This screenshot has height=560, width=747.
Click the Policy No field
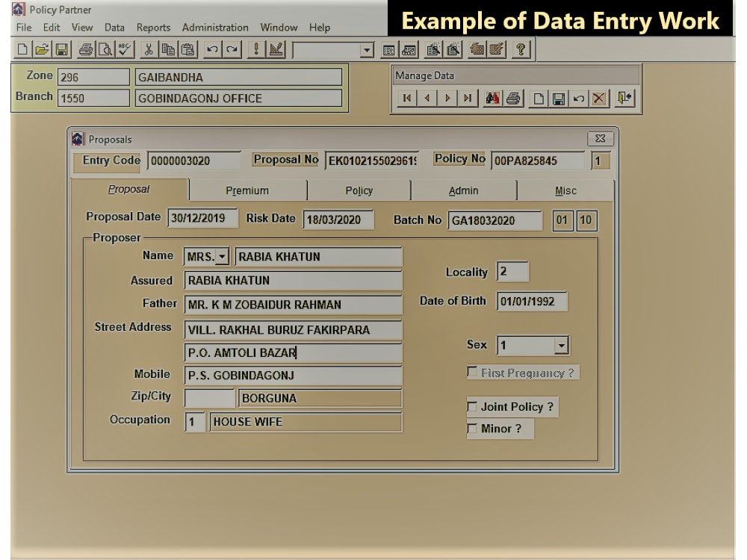point(537,161)
